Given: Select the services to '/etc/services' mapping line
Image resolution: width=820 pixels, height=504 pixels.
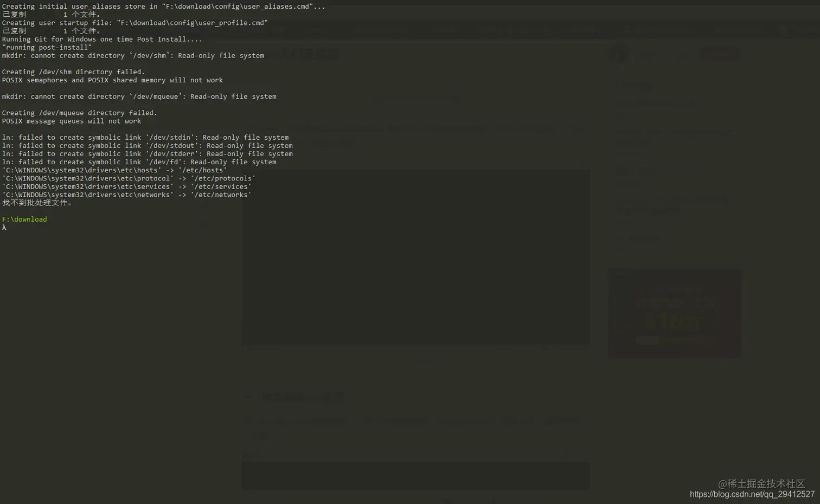Looking at the screenshot, I should coord(126,186).
